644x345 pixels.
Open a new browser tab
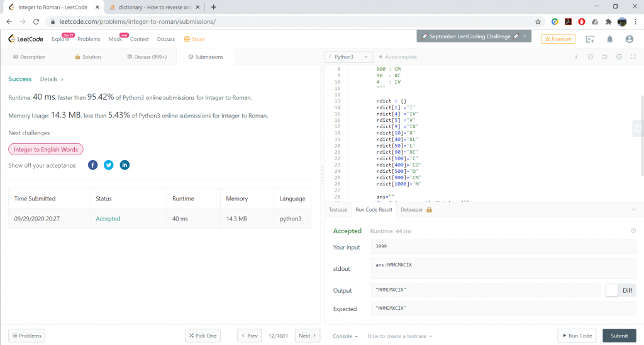pos(214,7)
